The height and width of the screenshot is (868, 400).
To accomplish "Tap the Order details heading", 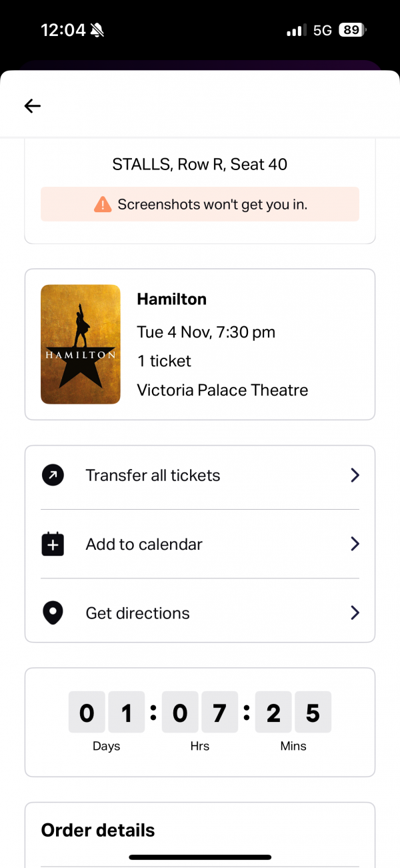I will (x=98, y=830).
